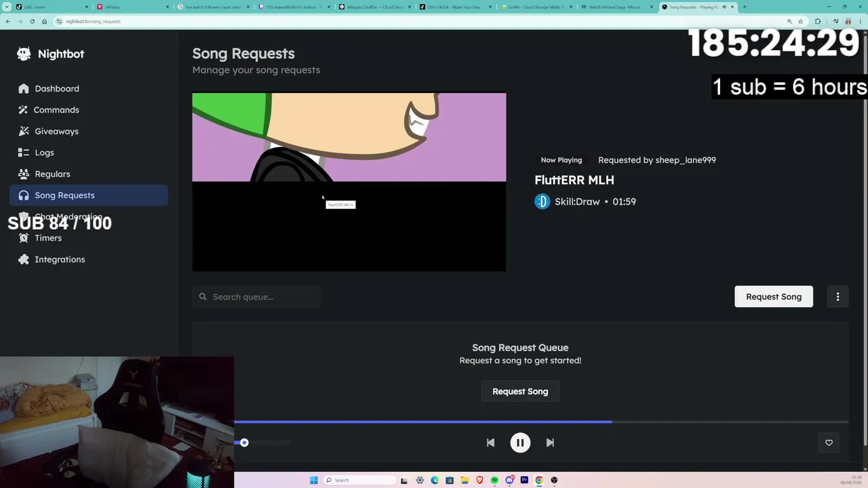Click the browser home button
The width and height of the screenshot is (868, 488).
pos(44,21)
